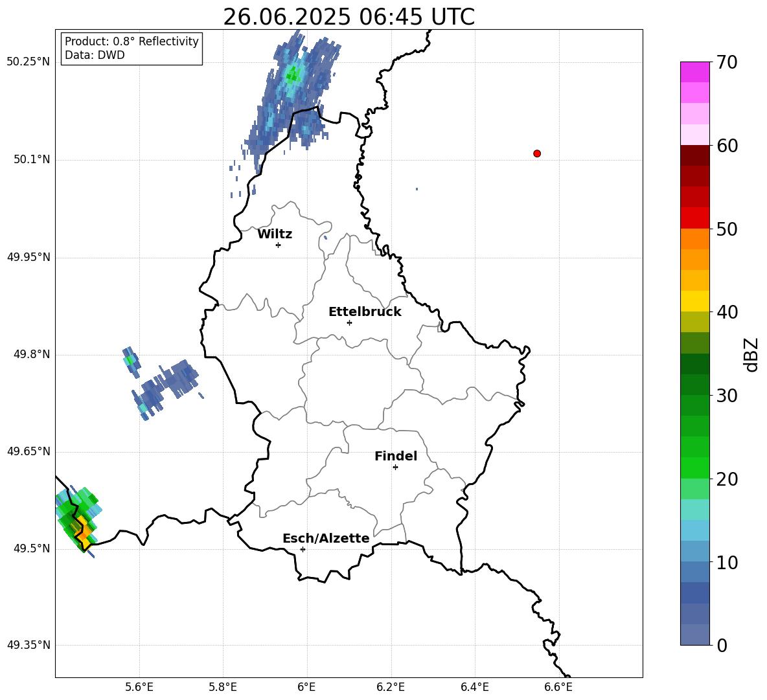This screenshot has width=767, height=700.
Task: Click the Ettelbruck city label
Action: tap(365, 312)
